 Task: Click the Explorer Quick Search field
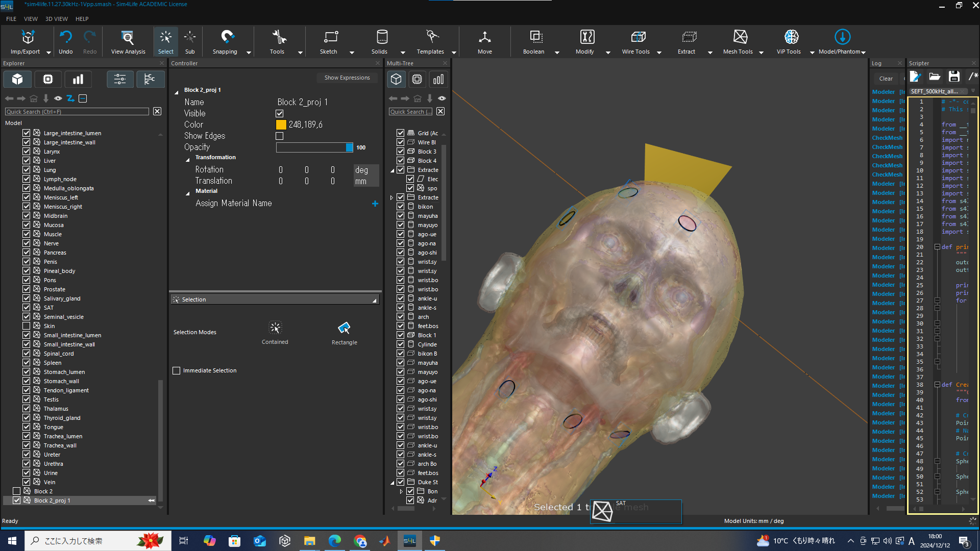[x=77, y=112]
